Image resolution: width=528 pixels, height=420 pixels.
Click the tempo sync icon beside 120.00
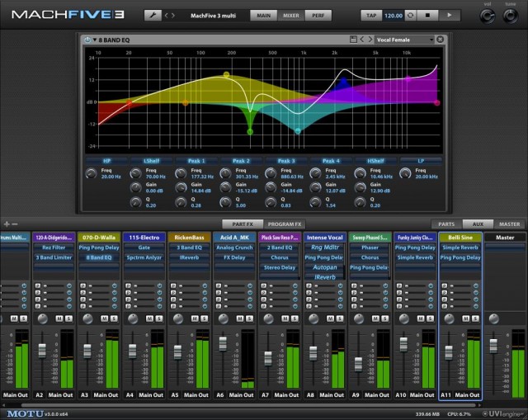coord(409,15)
